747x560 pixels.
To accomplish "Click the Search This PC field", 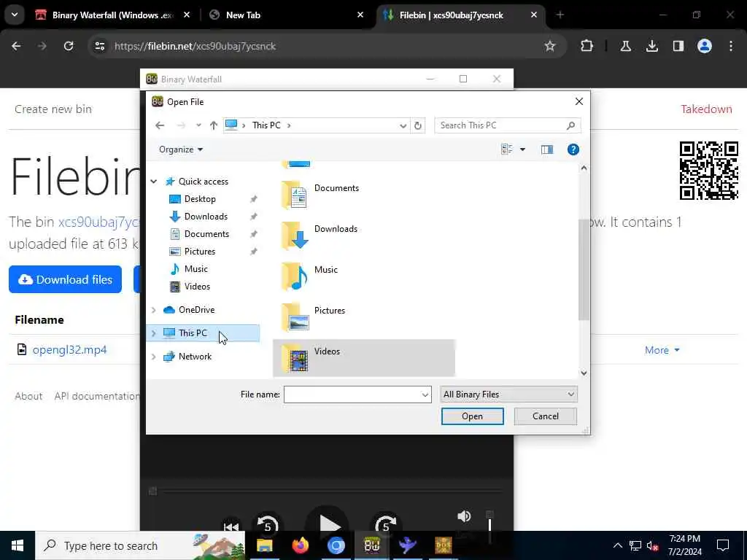I will tap(508, 125).
